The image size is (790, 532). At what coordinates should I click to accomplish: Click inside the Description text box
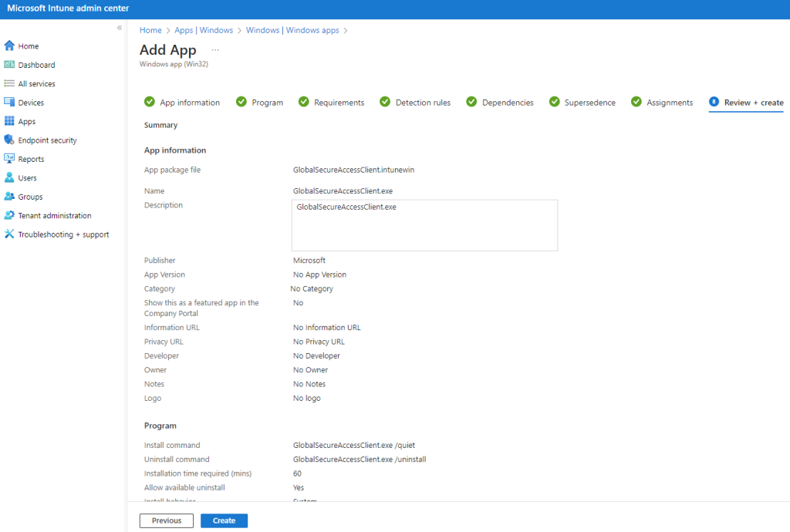pos(425,225)
